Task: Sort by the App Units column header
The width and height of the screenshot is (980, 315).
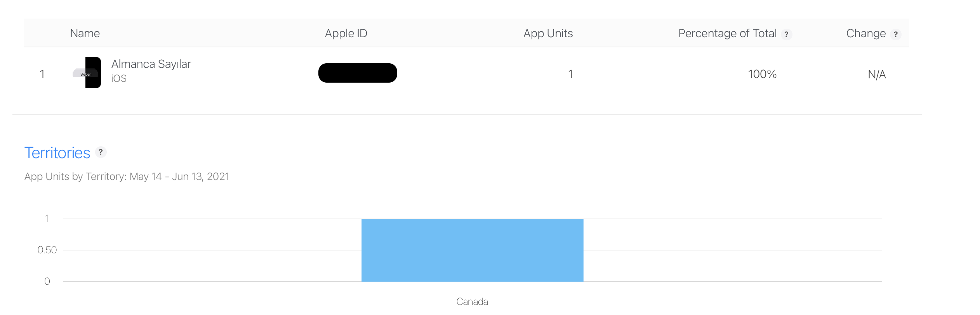Action: (x=548, y=33)
